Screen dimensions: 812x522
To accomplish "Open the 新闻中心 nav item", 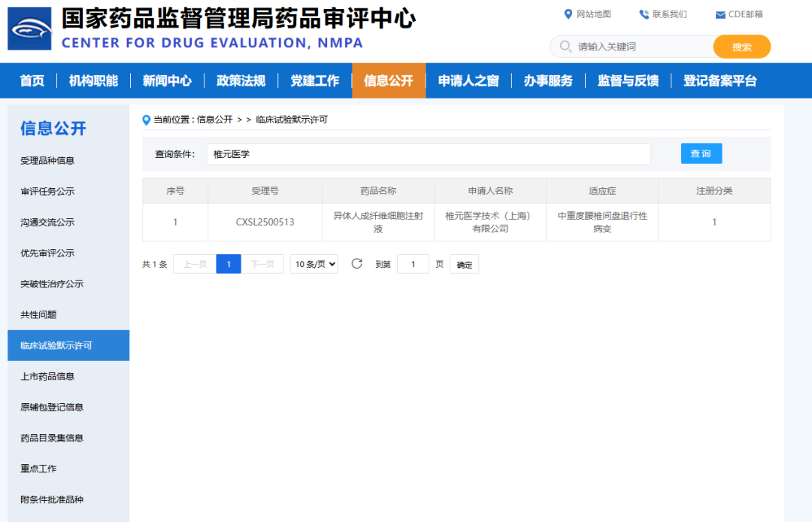I will (167, 80).
